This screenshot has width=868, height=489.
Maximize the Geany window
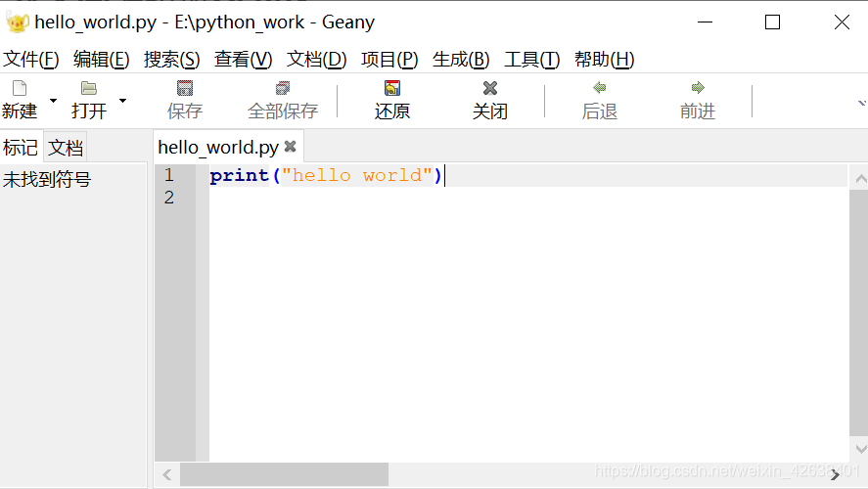click(x=772, y=22)
